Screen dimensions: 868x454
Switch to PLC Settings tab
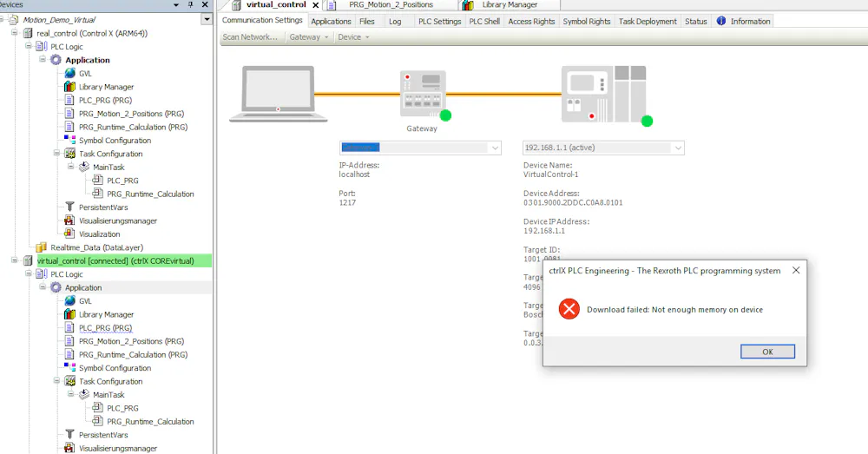pos(439,21)
